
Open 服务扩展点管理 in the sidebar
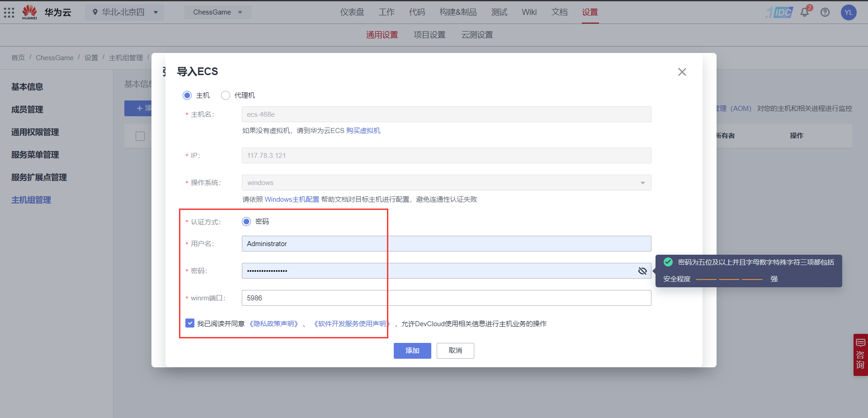[x=39, y=177]
